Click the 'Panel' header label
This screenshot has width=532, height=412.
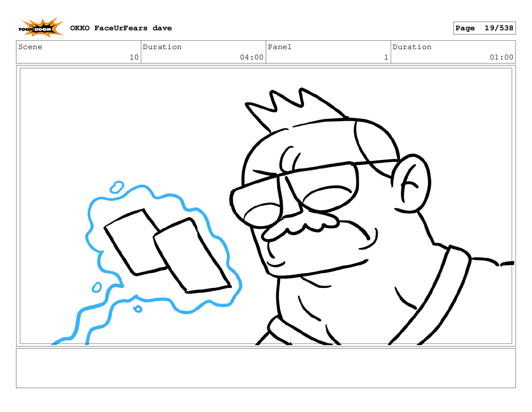279,47
